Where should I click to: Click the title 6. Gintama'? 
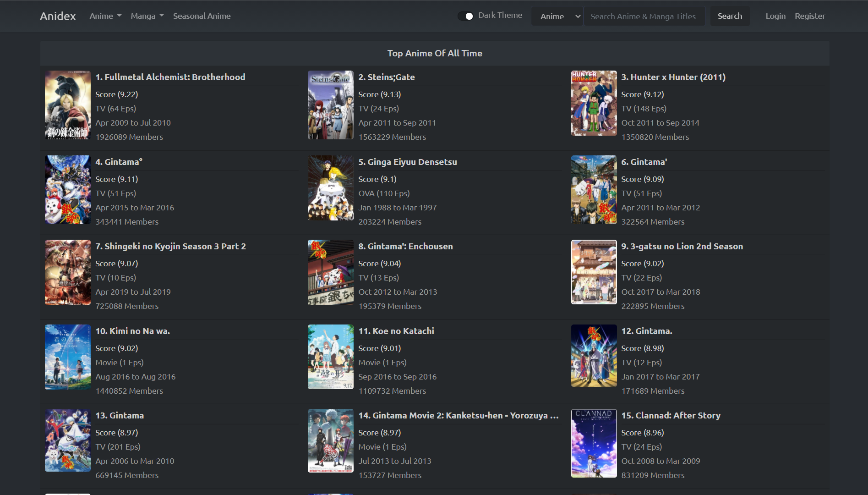pos(644,162)
